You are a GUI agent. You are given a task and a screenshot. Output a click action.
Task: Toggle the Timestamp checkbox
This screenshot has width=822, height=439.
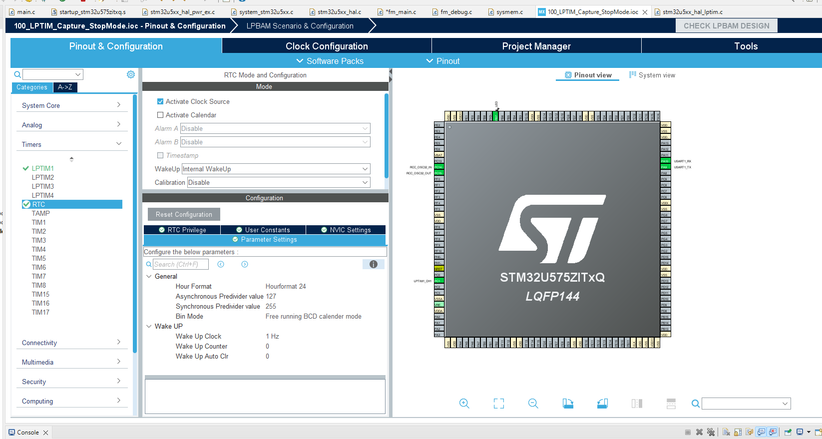(160, 155)
